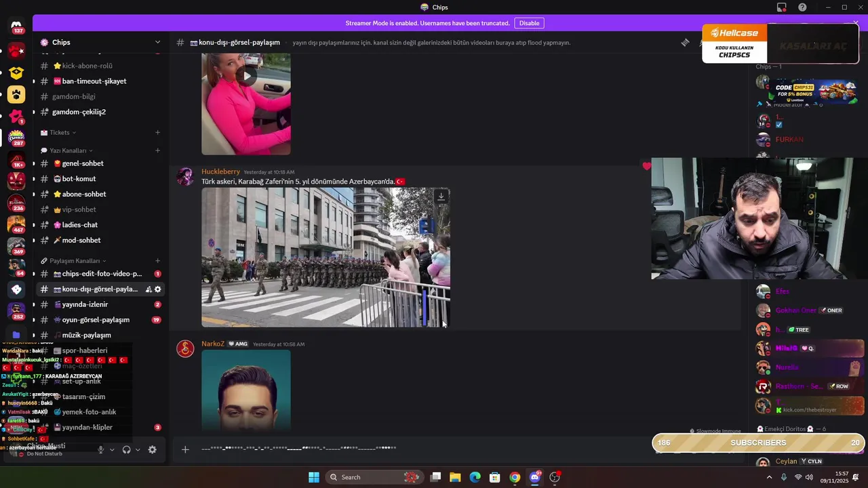Deafen with the headphones button
This screenshot has width=868, height=488.
tap(126, 449)
